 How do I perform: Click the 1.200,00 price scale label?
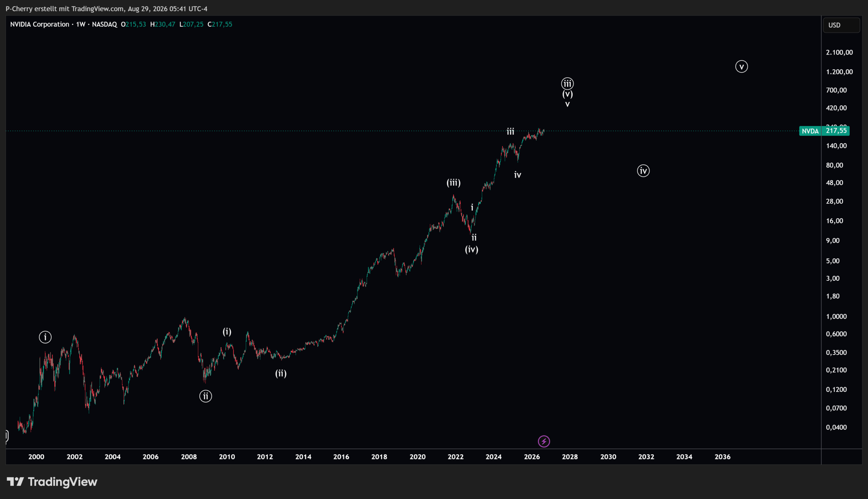840,72
